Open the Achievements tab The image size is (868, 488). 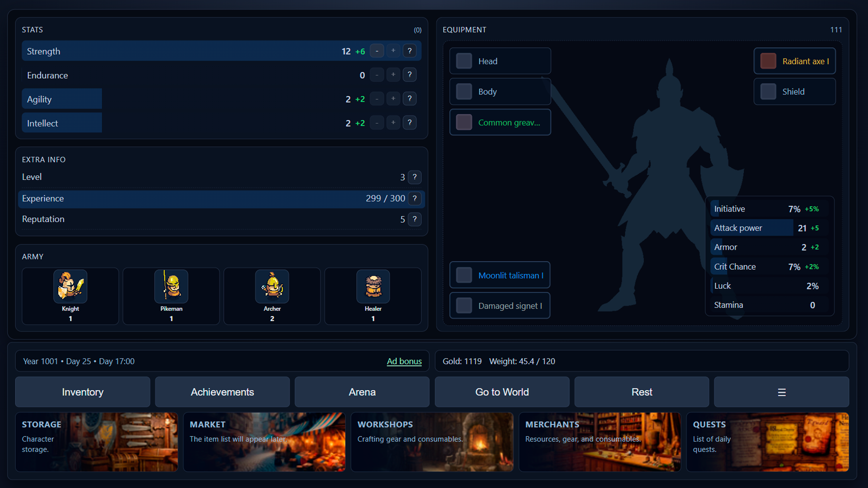click(222, 392)
